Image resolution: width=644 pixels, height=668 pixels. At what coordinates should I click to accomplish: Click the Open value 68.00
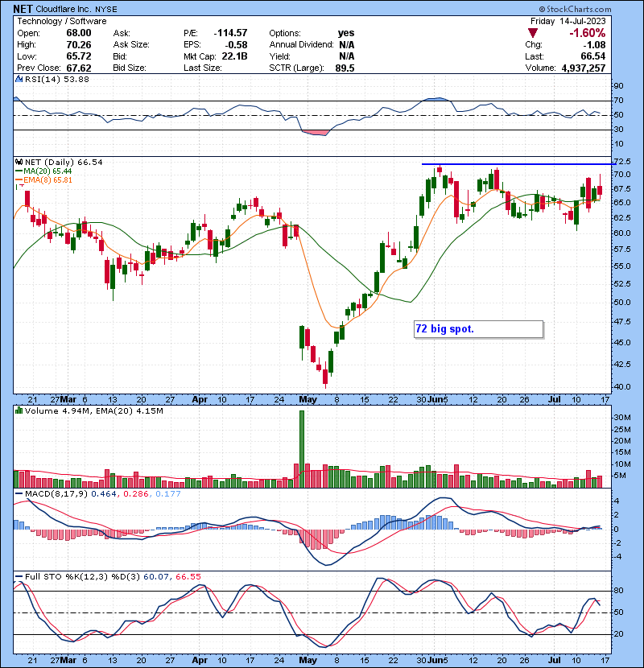pyautogui.click(x=79, y=33)
